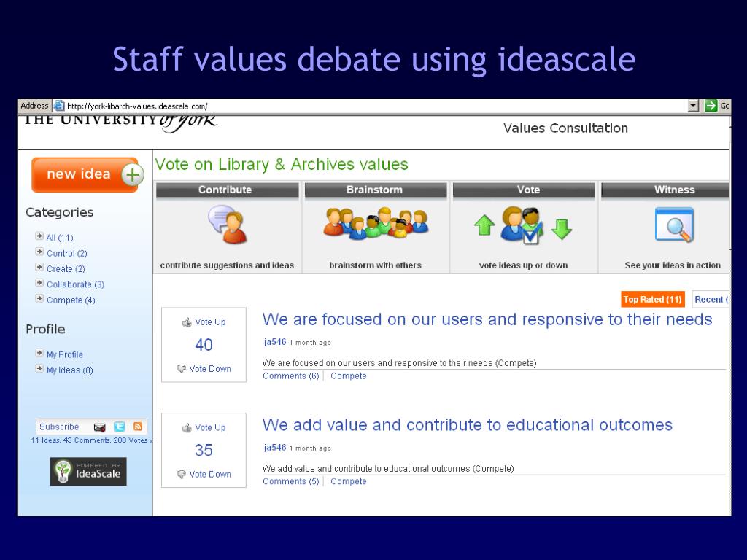Screen dimensions: 747x560
Task: Open the address bar dropdown arrow
Action: point(694,106)
